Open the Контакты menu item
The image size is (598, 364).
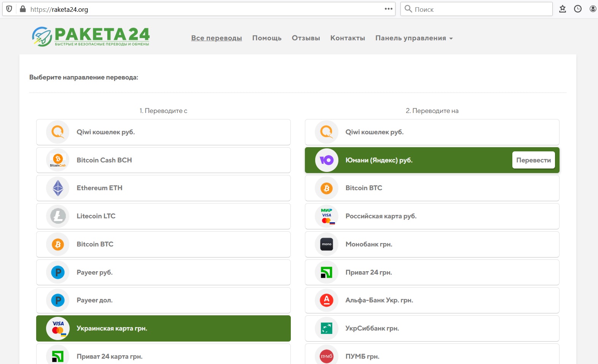click(x=348, y=38)
